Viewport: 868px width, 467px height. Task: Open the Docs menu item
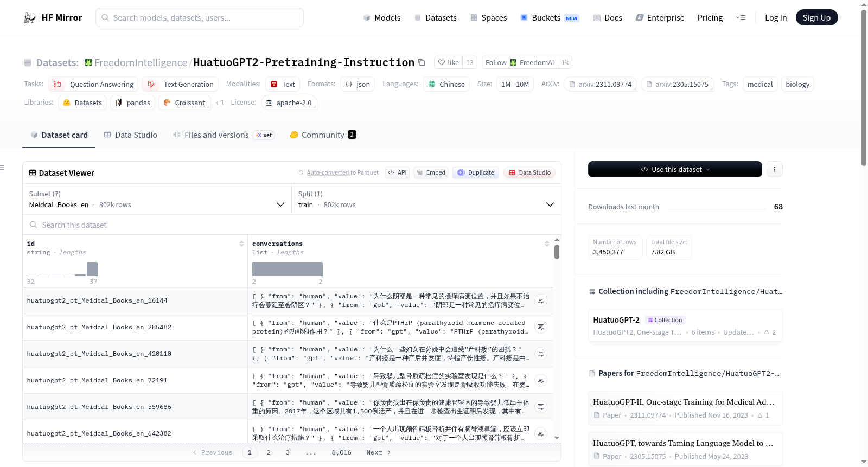click(608, 18)
